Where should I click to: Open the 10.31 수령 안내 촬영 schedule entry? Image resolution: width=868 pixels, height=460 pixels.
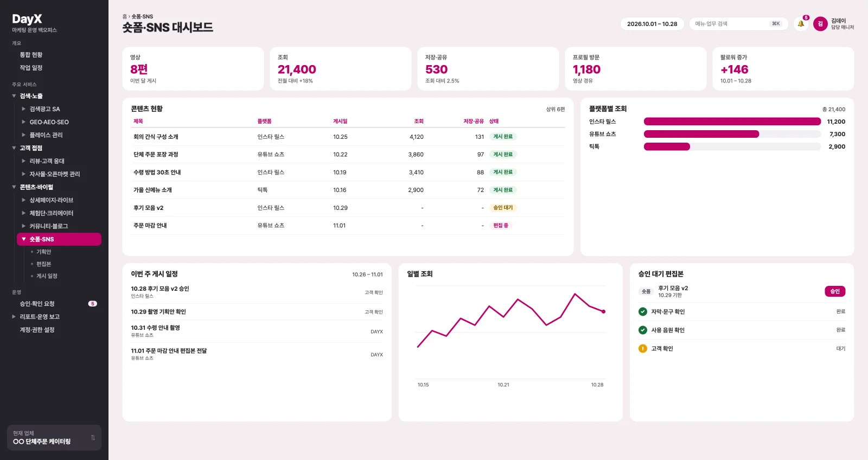coord(257,331)
